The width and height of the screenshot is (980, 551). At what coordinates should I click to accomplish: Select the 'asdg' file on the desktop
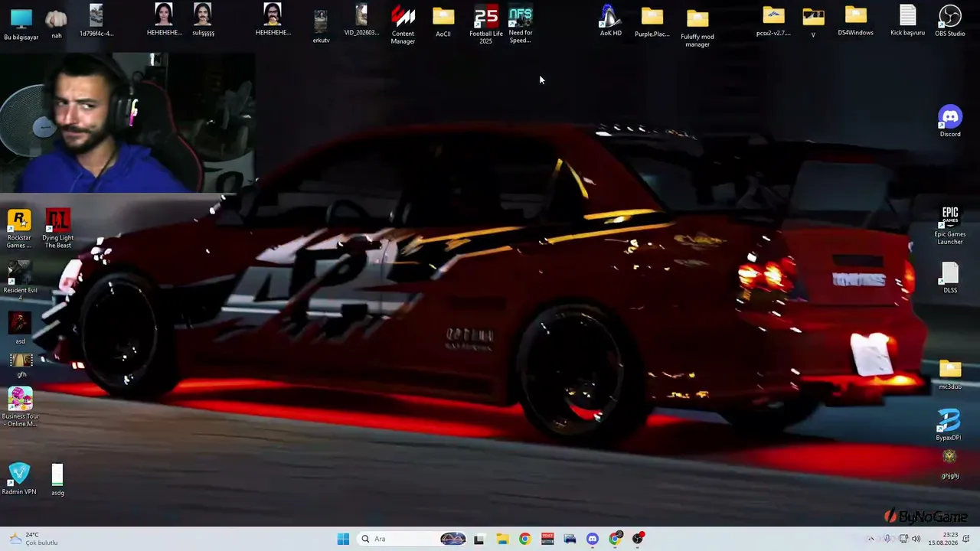point(57,480)
